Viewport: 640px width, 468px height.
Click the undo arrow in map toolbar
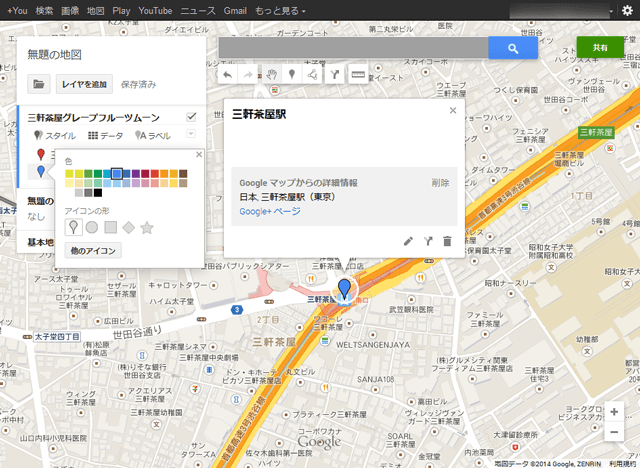(x=228, y=75)
